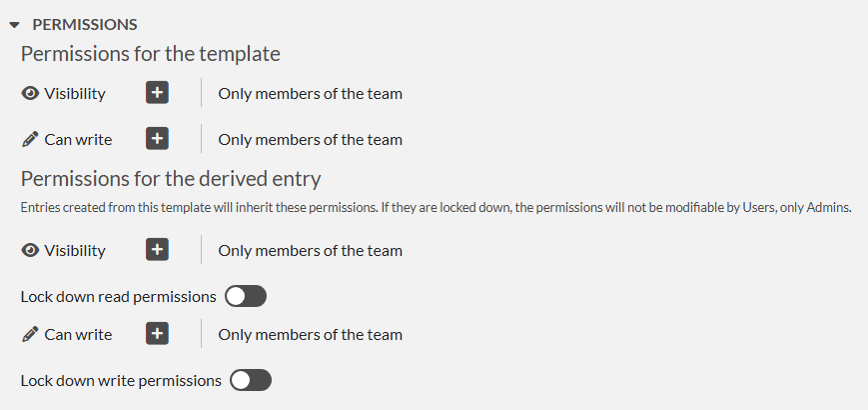
Task: Click the pencil icon for template Can write
Action: click(30, 140)
